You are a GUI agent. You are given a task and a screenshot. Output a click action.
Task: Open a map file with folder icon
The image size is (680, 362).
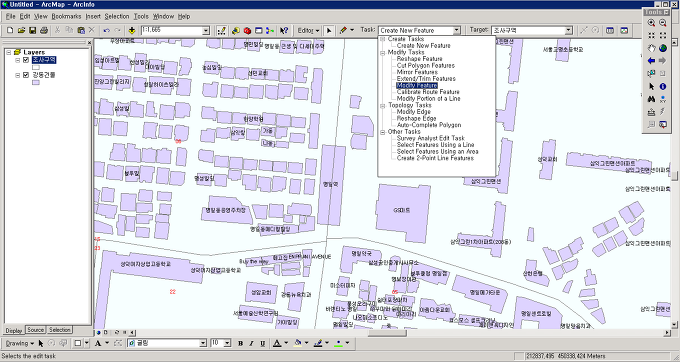pyautogui.click(x=21, y=30)
